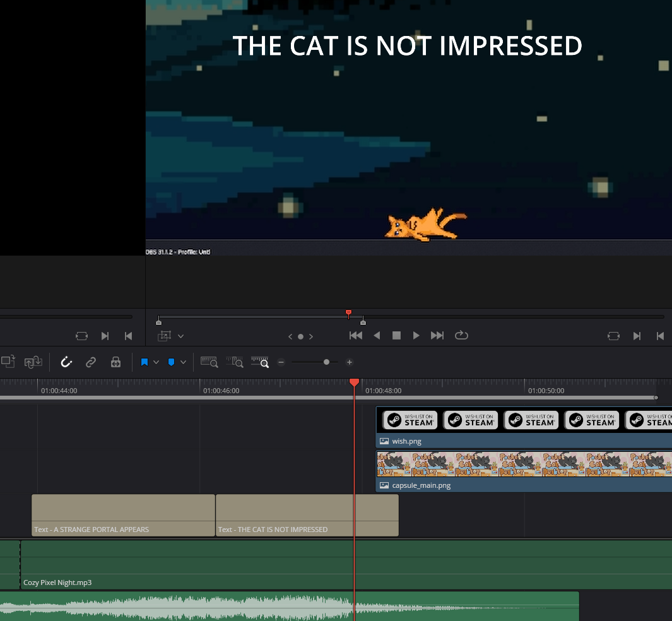The width and height of the screenshot is (672, 621).
Task: Open flag color dropdown arrow
Action: point(156,362)
